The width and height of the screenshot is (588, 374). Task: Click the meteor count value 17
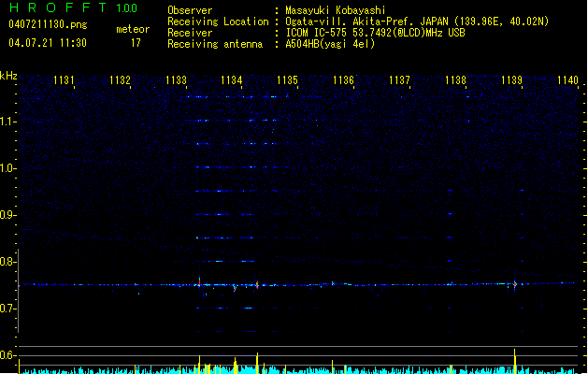[x=136, y=43]
